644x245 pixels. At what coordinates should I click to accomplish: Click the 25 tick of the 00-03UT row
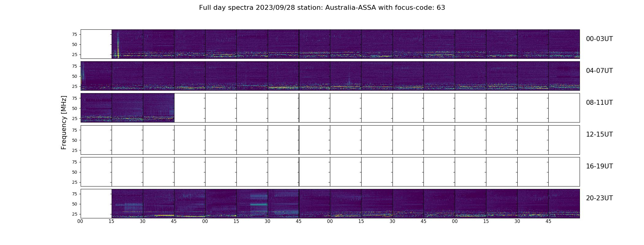pos(75,55)
